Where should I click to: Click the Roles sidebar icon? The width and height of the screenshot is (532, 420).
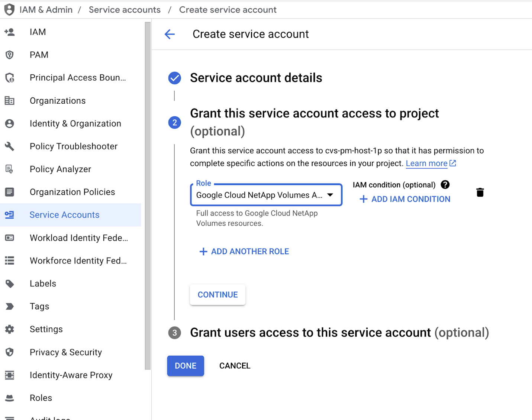click(10, 398)
